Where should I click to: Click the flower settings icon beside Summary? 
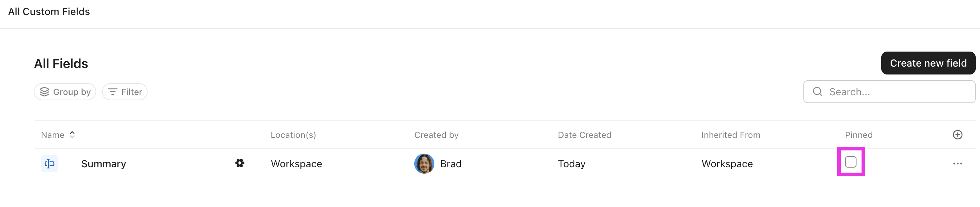(239, 164)
